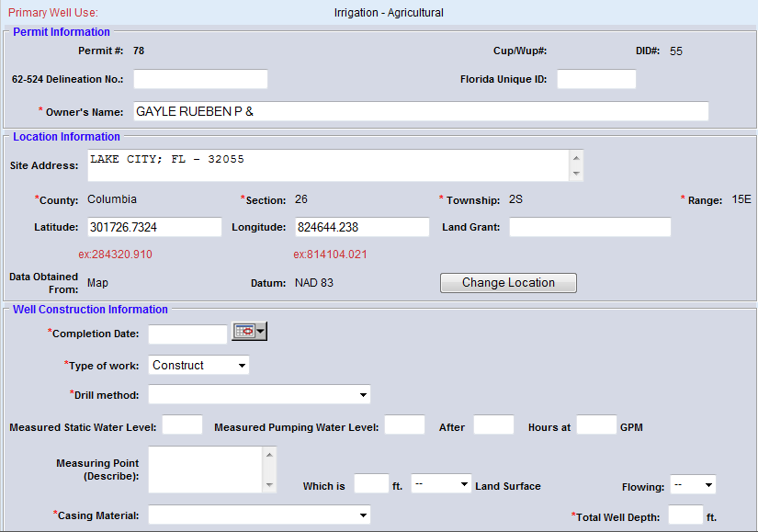Expand the Drill method dropdown

pos(259,395)
